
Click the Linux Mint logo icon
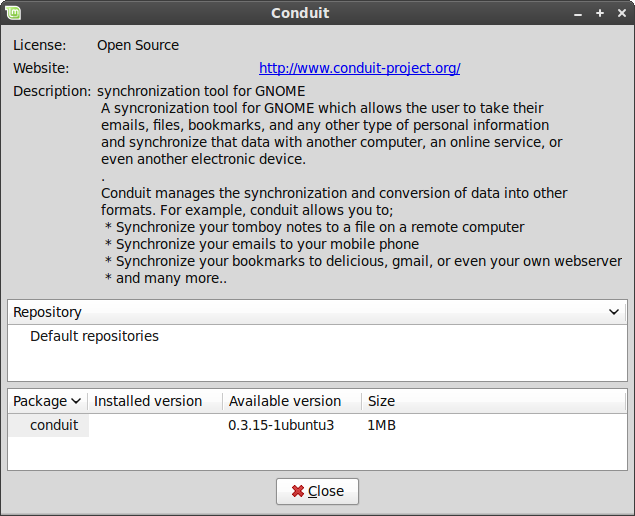pyautogui.click(x=13, y=13)
